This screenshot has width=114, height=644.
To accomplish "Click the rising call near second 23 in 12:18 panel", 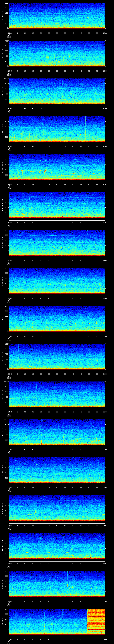I will coord(45,171).
